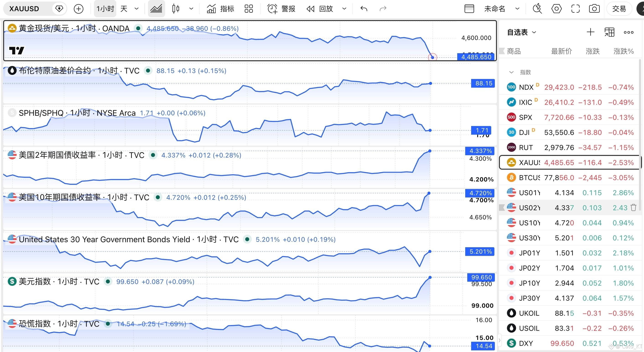Screen dimensions: 644x352
Task: Start 回放 bar replay
Action: click(x=320, y=9)
